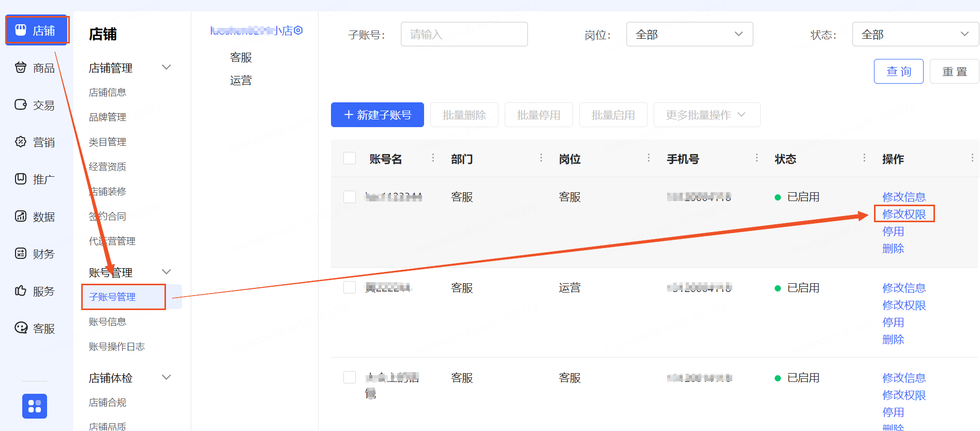
Task: Click 停用 in 运营 row
Action: click(x=893, y=322)
